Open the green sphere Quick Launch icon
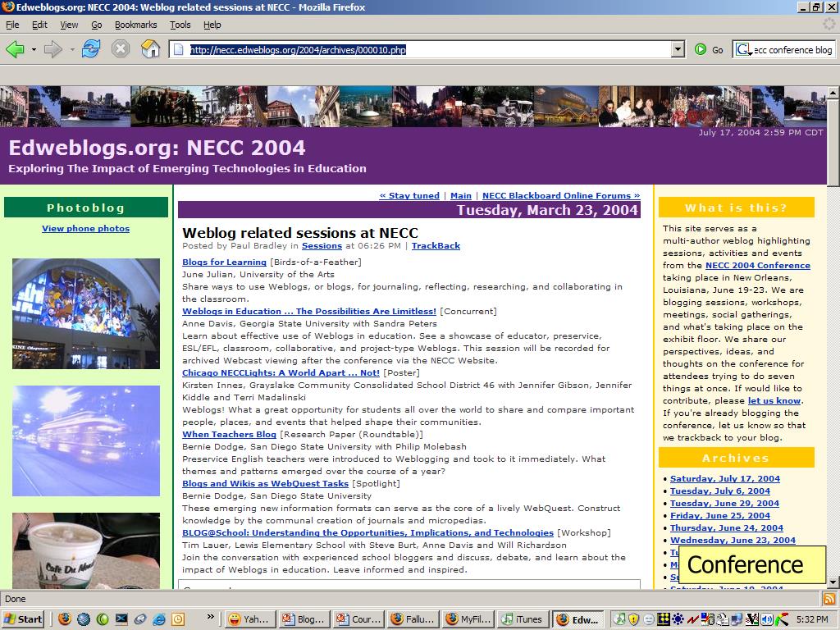 coord(103,619)
